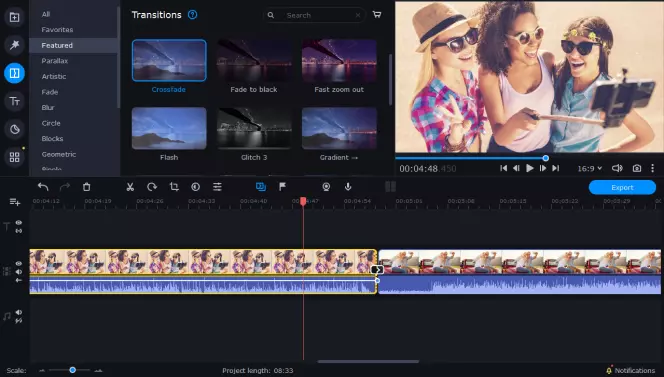Open the Titles tab in sidebar

tap(14, 101)
